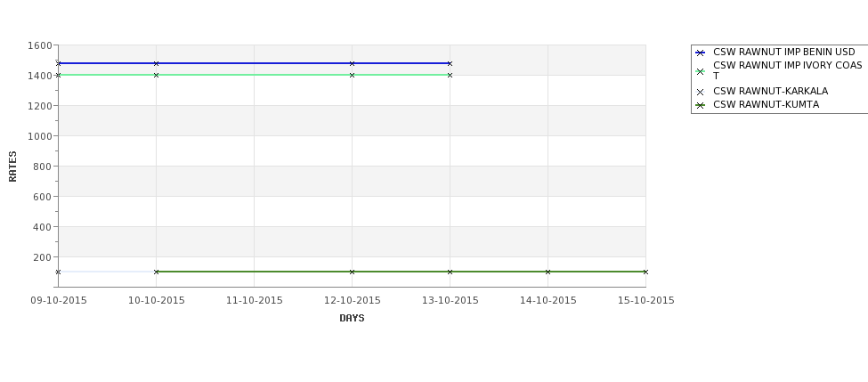The height and width of the screenshot is (382, 868).
Task: Select the CSW RAWNUT-KUMTA legend label
Action: (x=766, y=105)
